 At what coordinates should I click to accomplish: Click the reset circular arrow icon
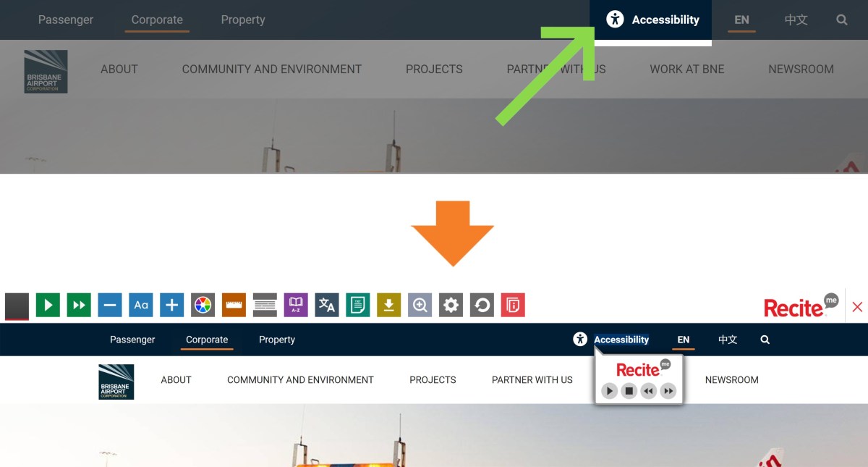pyautogui.click(x=482, y=306)
